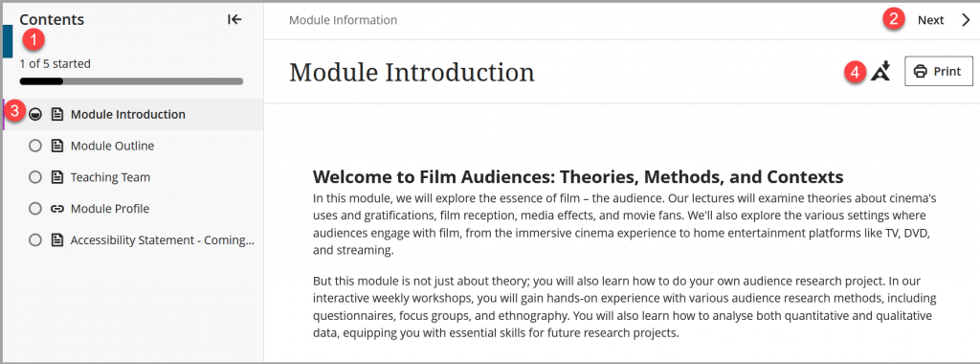Screen dimensions: 980x364
Task: Click the Next text link
Action: [x=930, y=20]
